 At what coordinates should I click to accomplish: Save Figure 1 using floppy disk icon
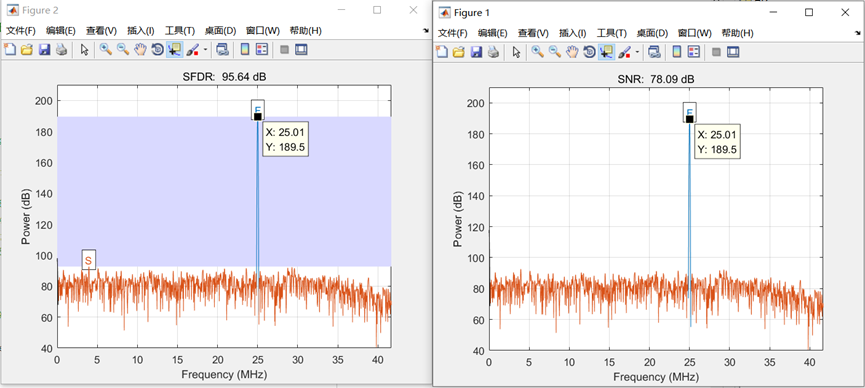[x=477, y=52]
